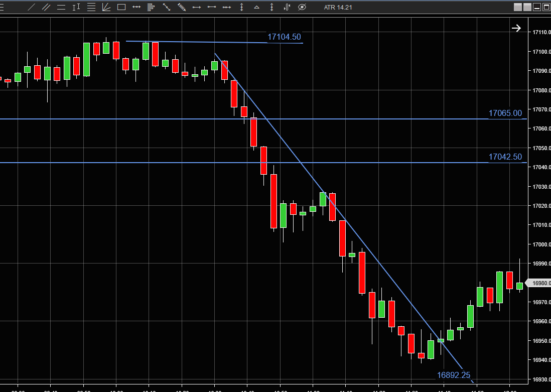This screenshot has width=551, height=392.
Task: Click the 17100 price axis label
Action: pyautogui.click(x=541, y=52)
